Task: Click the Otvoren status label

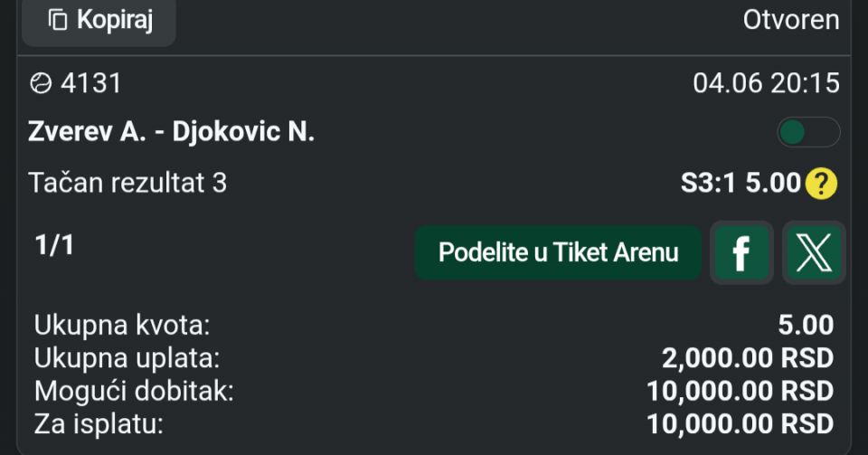Action: pos(791,21)
